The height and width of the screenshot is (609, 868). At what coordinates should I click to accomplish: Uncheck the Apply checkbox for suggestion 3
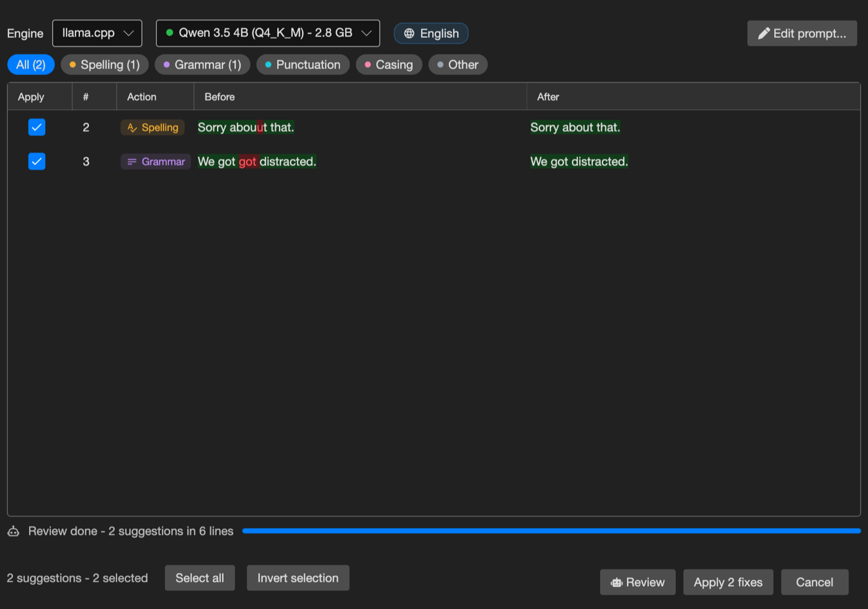37,161
